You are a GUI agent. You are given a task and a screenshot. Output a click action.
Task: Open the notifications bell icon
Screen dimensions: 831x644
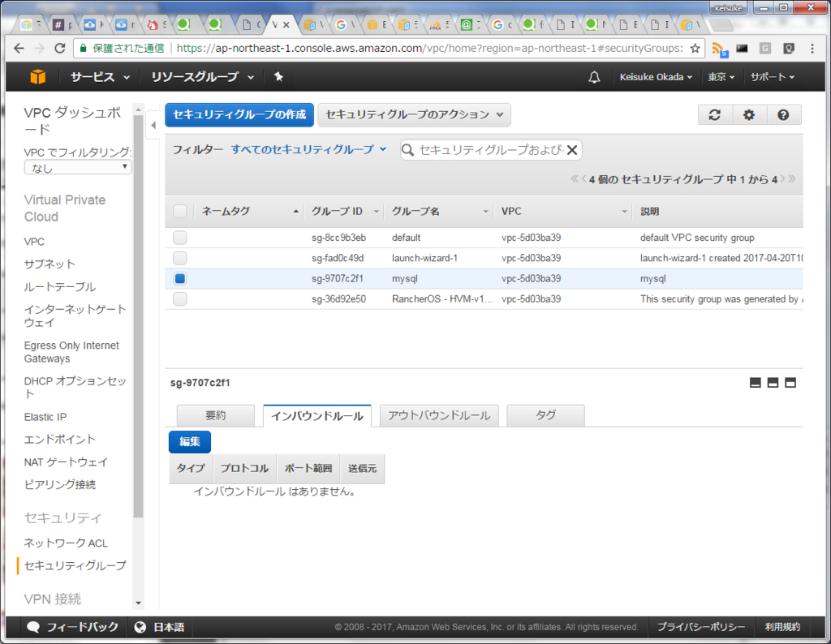coord(595,77)
